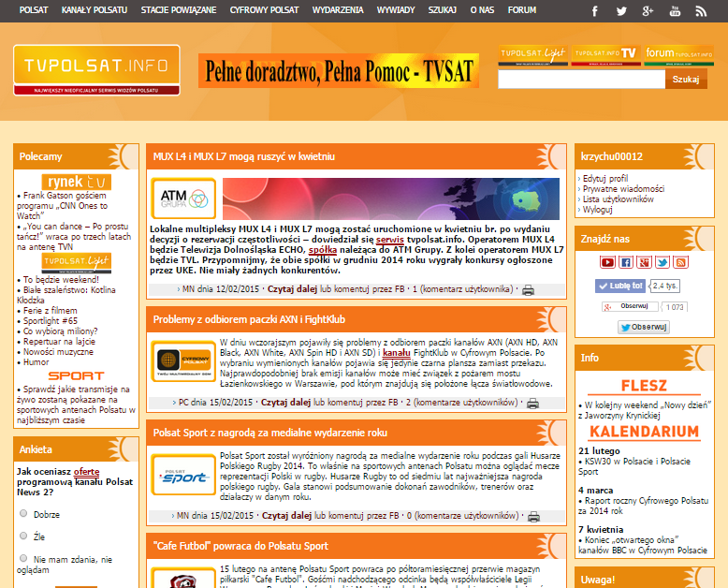Click the Szukaj search button
This screenshot has height=588, width=728.
tap(686, 79)
